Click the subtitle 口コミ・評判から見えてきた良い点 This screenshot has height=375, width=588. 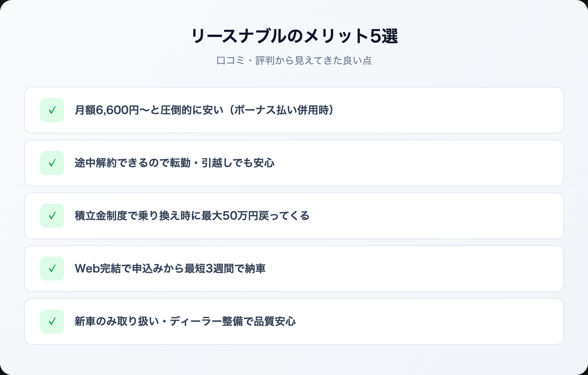(294, 60)
